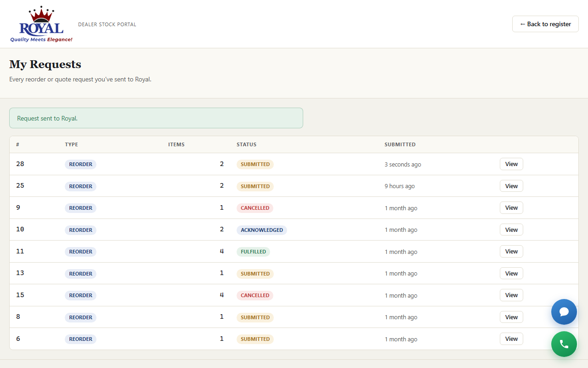Click request number 8 in the table

[18, 316]
